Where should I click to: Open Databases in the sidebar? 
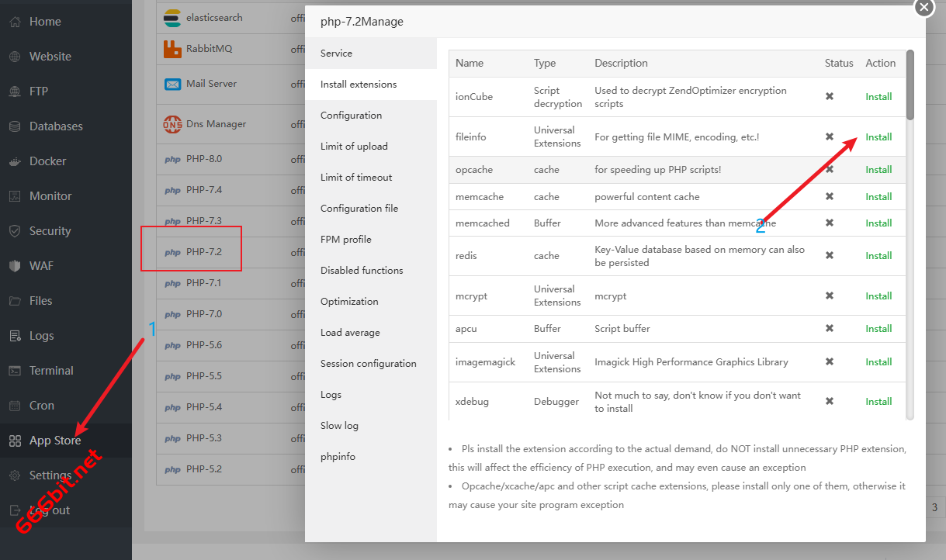[x=56, y=126]
